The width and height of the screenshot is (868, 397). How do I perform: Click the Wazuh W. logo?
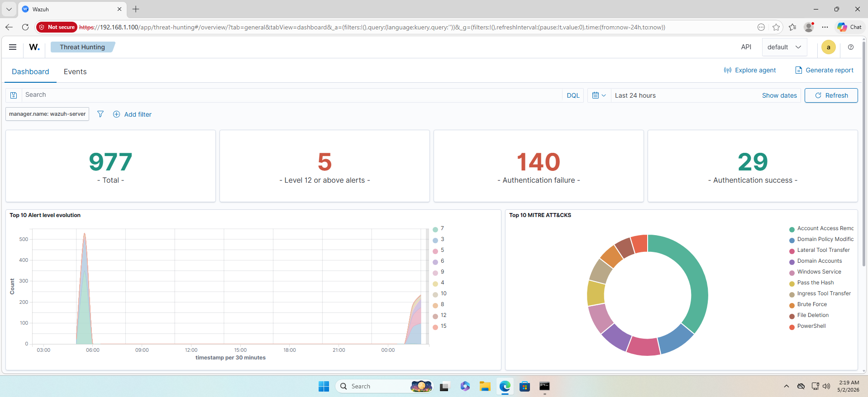click(x=34, y=47)
